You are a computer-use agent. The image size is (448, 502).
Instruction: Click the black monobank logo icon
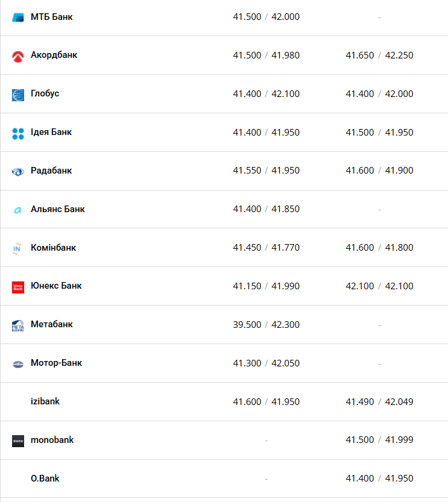point(18,441)
